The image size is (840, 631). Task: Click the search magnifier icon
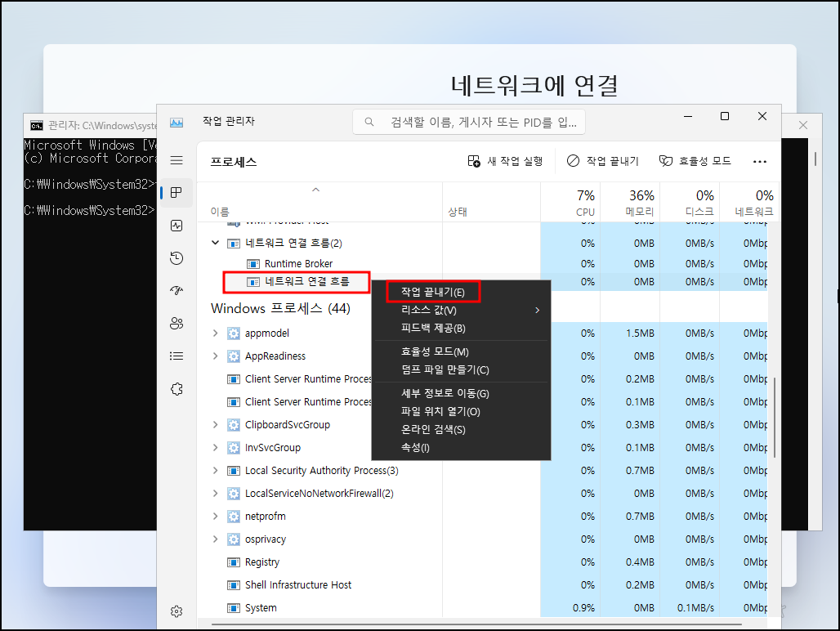[369, 122]
